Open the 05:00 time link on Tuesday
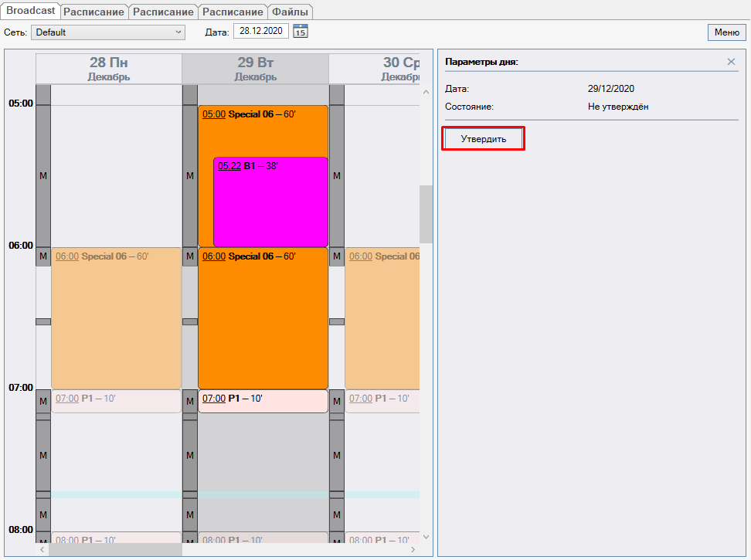751x560 pixels. [214, 114]
